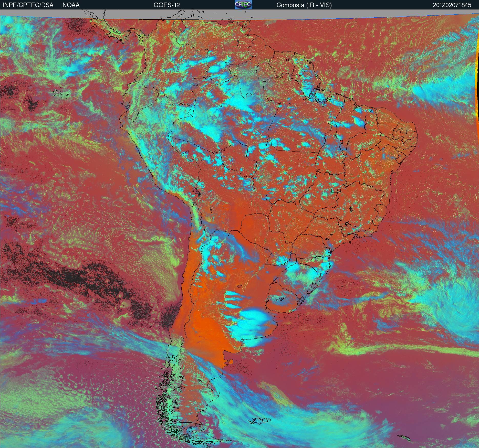Click the GOES-12 satellite label
The height and width of the screenshot is (448, 479).
(x=166, y=5)
